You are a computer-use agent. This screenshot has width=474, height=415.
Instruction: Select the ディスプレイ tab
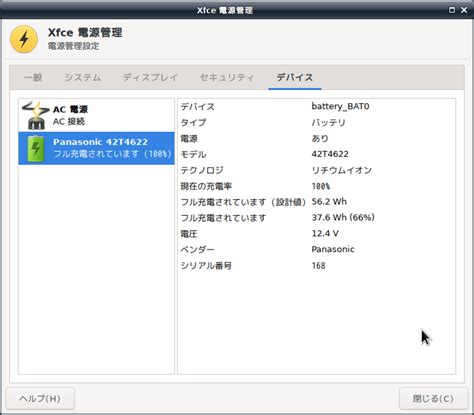point(150,77)
